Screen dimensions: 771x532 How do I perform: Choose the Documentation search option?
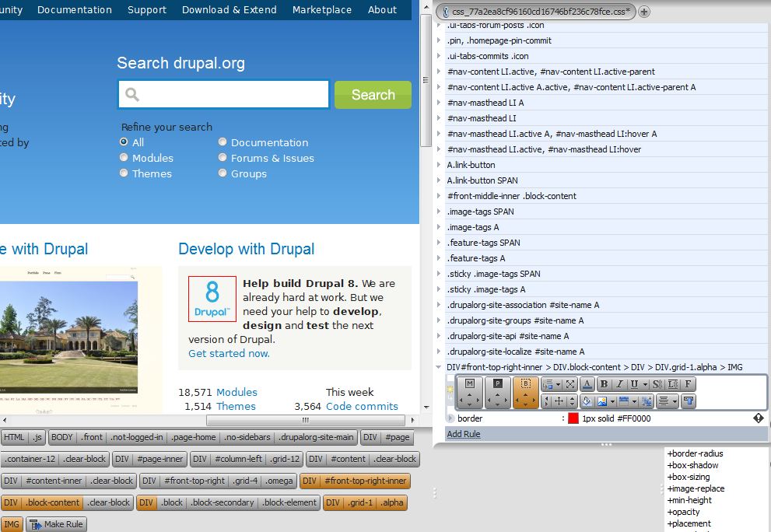point(223,142)
